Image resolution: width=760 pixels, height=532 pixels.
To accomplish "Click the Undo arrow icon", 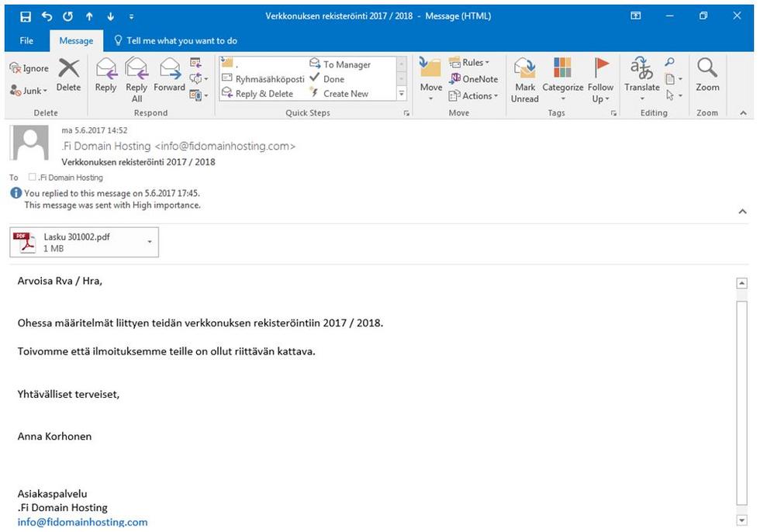I will pyautogui.click(x=47, y=16).
